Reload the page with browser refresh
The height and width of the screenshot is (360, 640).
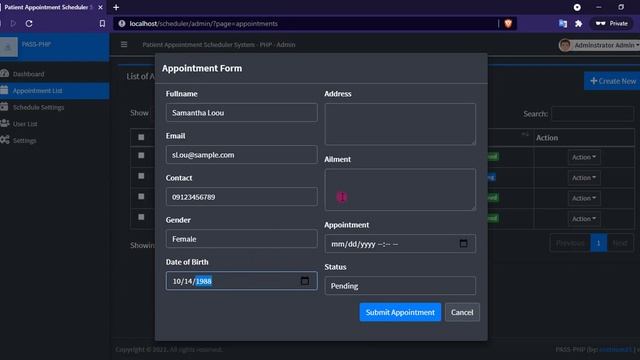[29, 24]
